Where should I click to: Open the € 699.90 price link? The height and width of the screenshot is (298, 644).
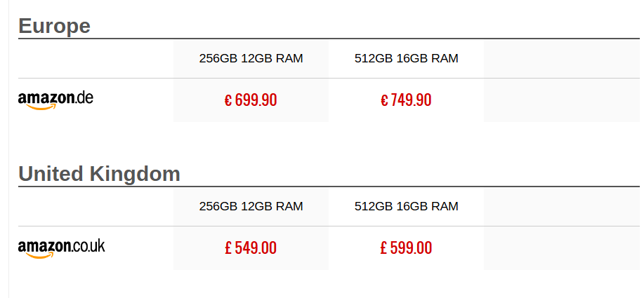pos(251,100)
